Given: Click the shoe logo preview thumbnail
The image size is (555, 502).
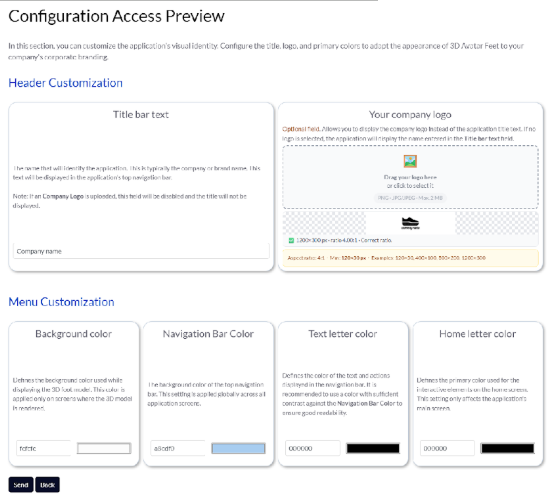Looking at the screenshot, I should [410, 223].
